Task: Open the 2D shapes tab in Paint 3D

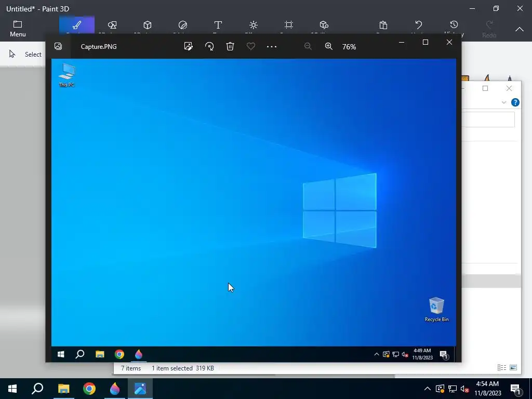Action: 112,25
